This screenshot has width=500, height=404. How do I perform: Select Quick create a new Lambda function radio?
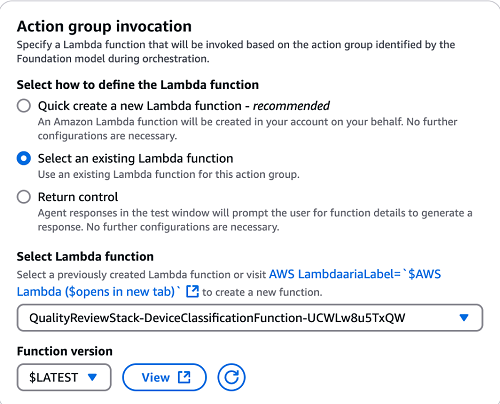coord(24,106)
